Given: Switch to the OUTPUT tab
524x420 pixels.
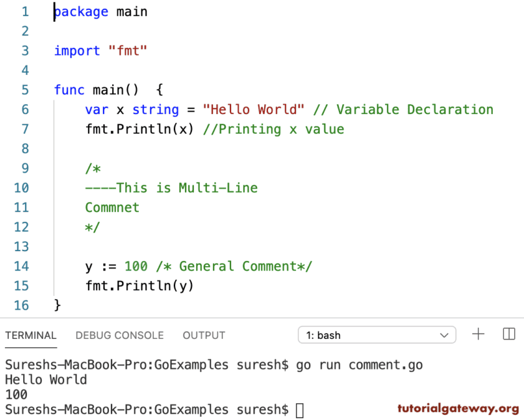Looking at the screenshot, I should (x=204, y=335).
